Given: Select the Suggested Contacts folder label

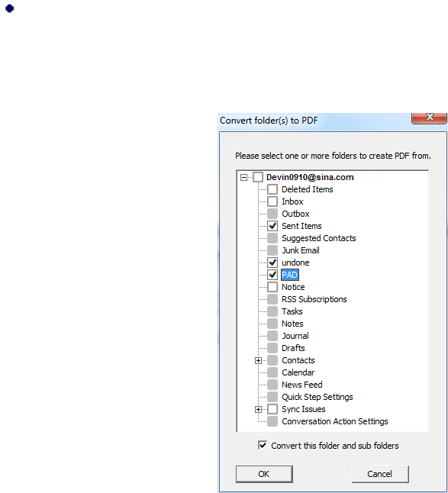Looking at the screenshot, I should point(319,238).
